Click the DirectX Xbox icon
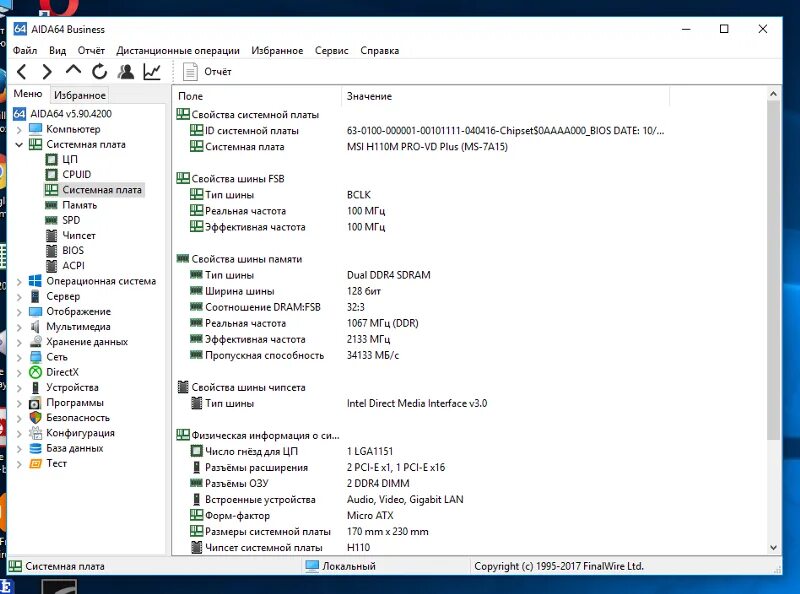This screenshot has width=800, height=594. pyautogui.click(x=35, y=372)
